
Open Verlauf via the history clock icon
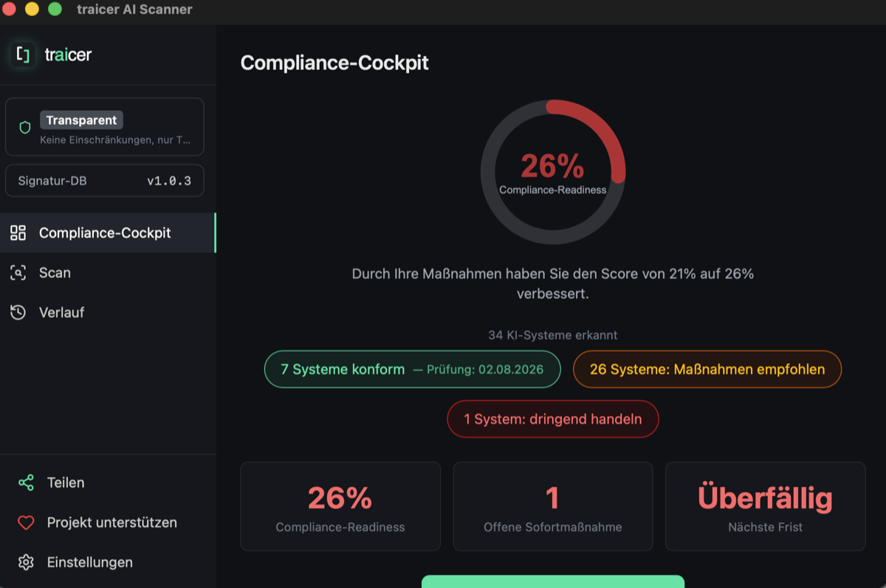[20, 312]
